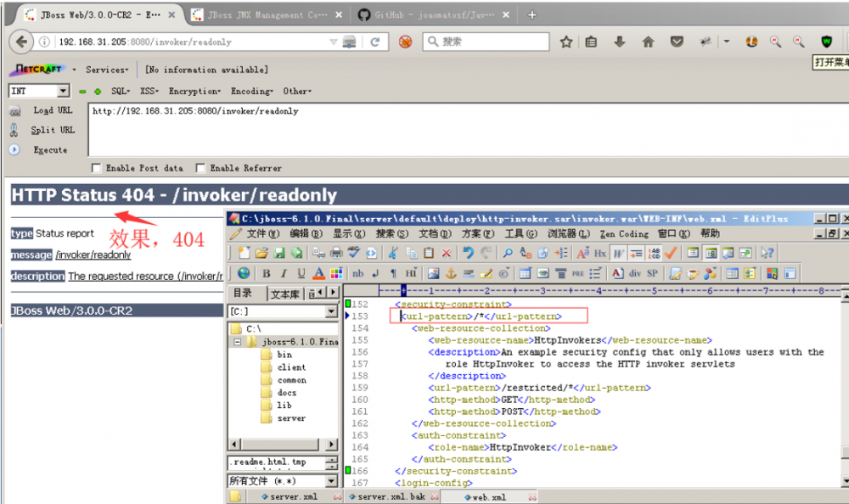The image size is (849, 504).
Task: Click the Load URL button
Action: point(53,110)
